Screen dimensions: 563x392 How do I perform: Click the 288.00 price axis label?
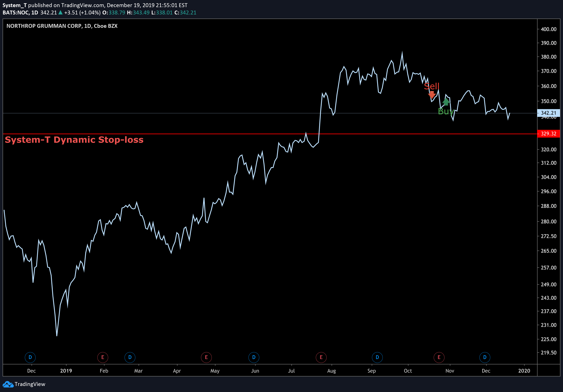click(x=549, y=206)
